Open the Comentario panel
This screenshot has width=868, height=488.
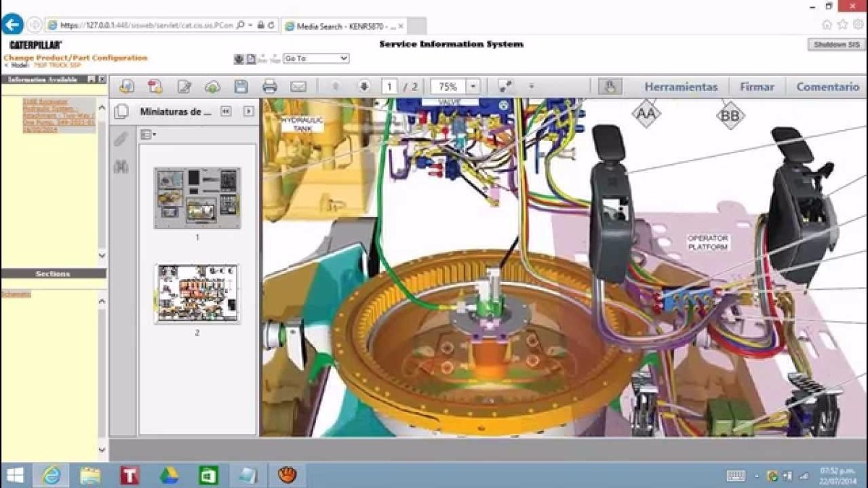pyautogui.click(x=827, y=87)
